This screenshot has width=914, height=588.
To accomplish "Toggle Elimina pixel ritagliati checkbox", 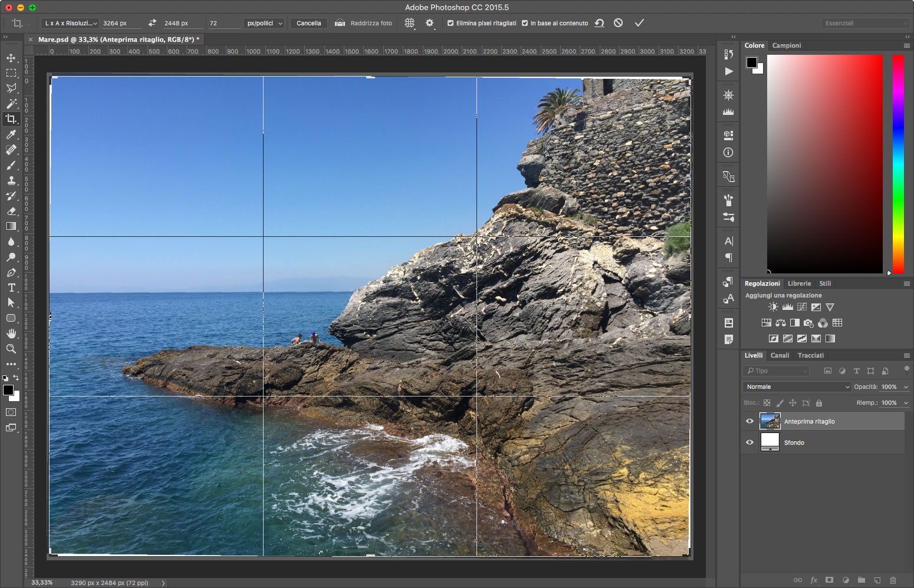I will 451,24.
